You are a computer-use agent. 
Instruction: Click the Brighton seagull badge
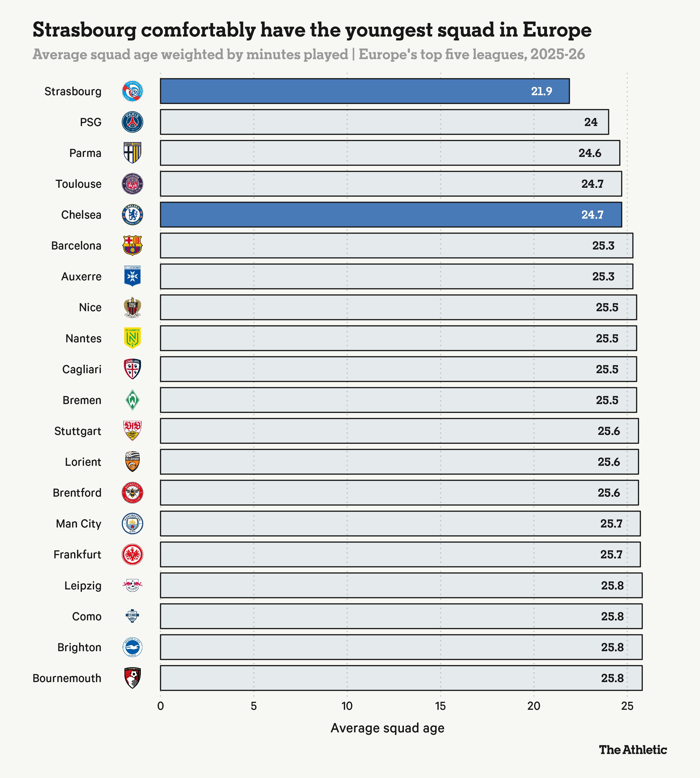(x=132, y=647)
